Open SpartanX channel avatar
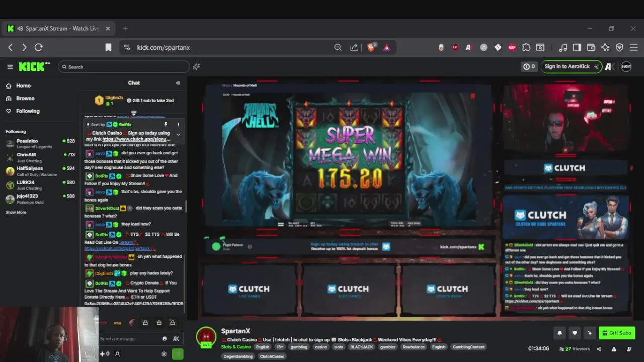The image size is (644, 362). coord(206,337)
